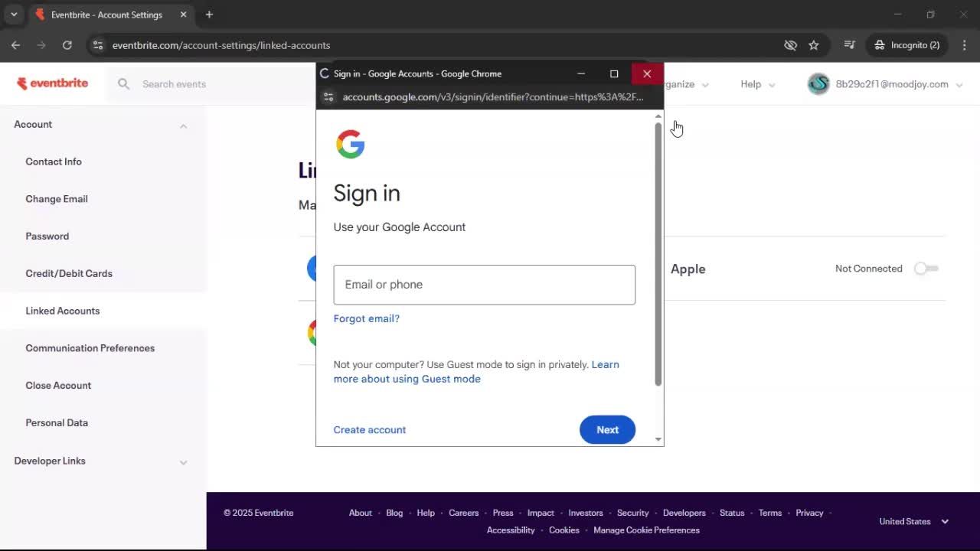The width and height of the screenshot is (980, 551).
Task: Close the Google sign-in popup window
Action: point(647,73)
